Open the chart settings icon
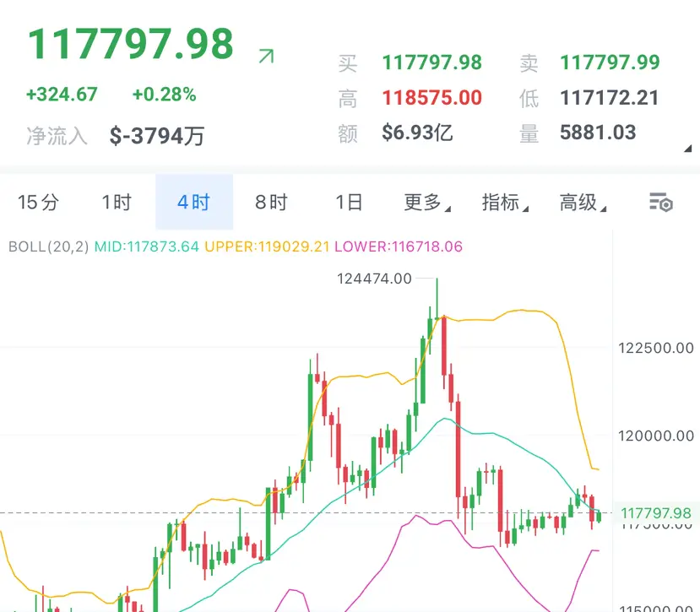This screenshot has height=612, width=700. tap(660, 203)
